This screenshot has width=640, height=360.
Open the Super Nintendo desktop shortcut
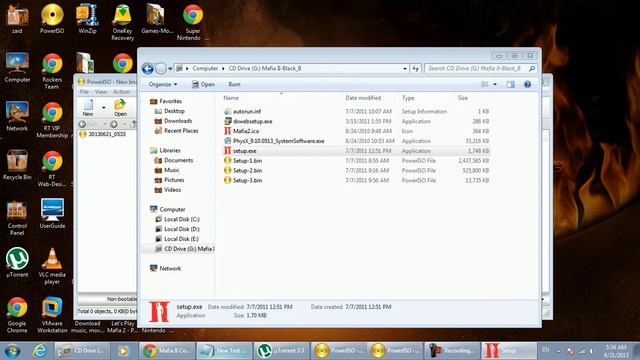click(192, 22)
